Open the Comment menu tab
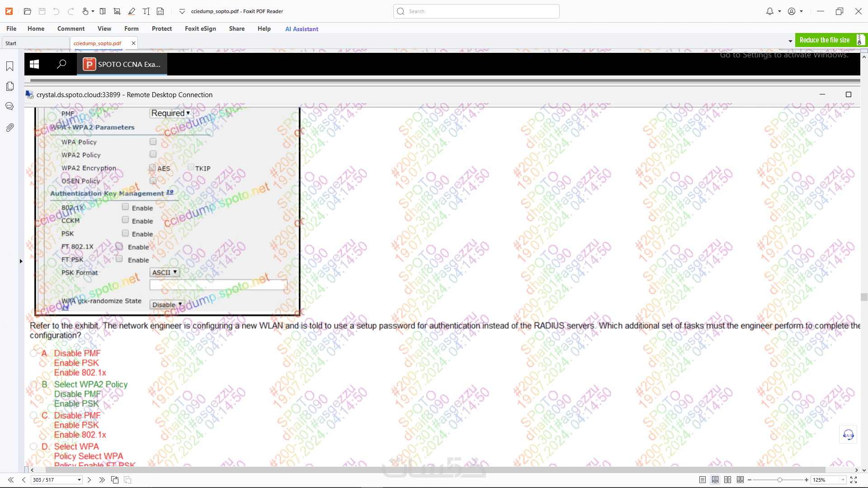 tap(71, 28)
